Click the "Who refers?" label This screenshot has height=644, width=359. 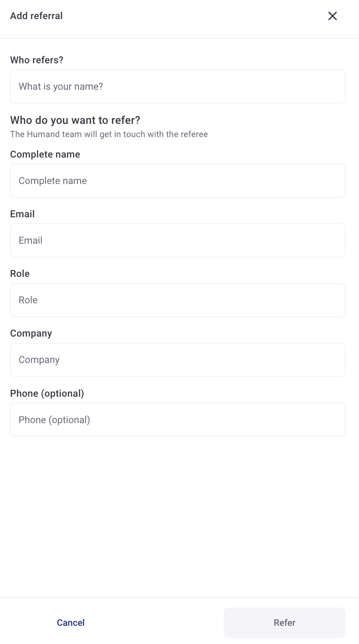(x=36, y=60)
